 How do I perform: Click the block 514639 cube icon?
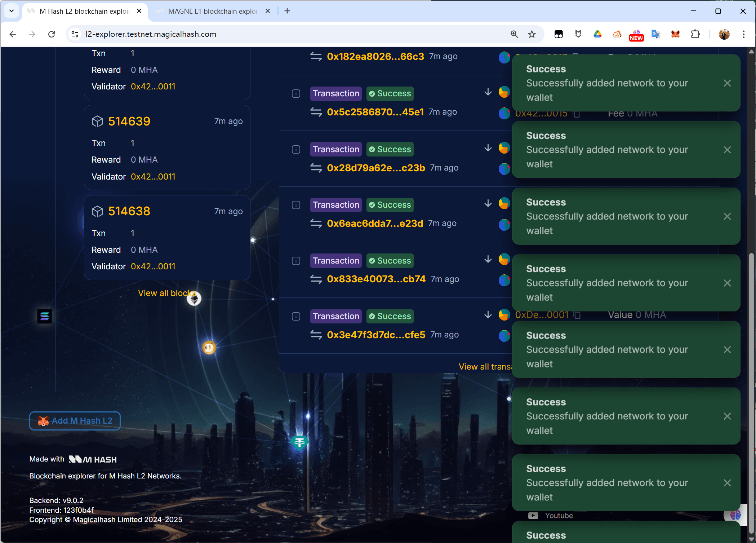[97, 122]
